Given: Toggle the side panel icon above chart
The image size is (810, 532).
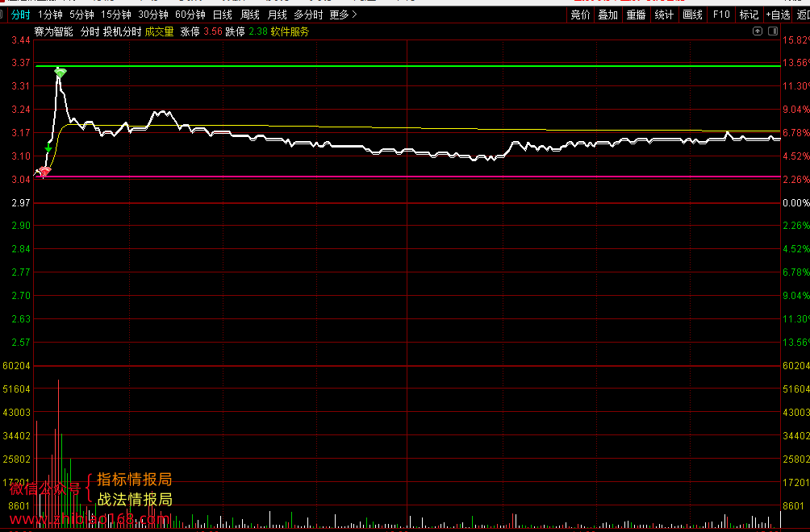Looking at the screenshot, I should [x=773, y=31].
